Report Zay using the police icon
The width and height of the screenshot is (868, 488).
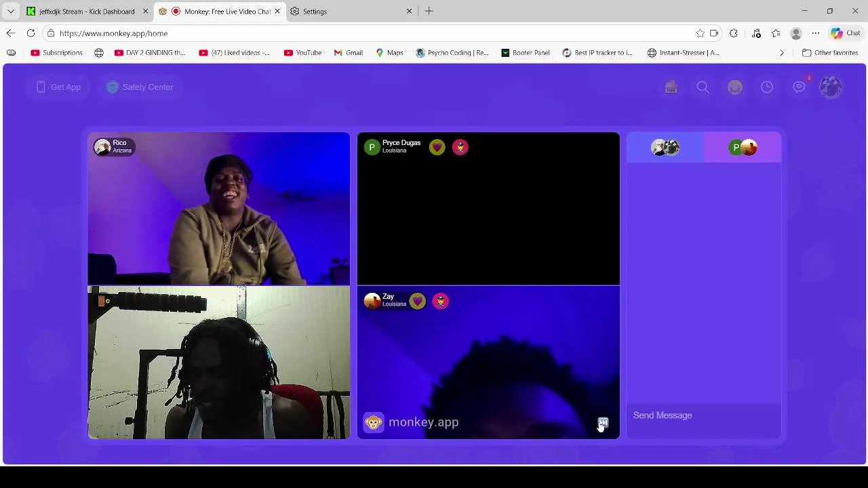tap(440, 301)
